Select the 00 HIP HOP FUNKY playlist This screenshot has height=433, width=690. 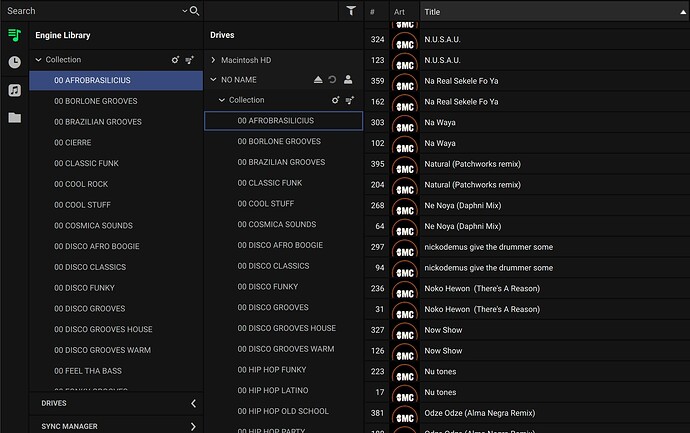click(x=284, y=370)
